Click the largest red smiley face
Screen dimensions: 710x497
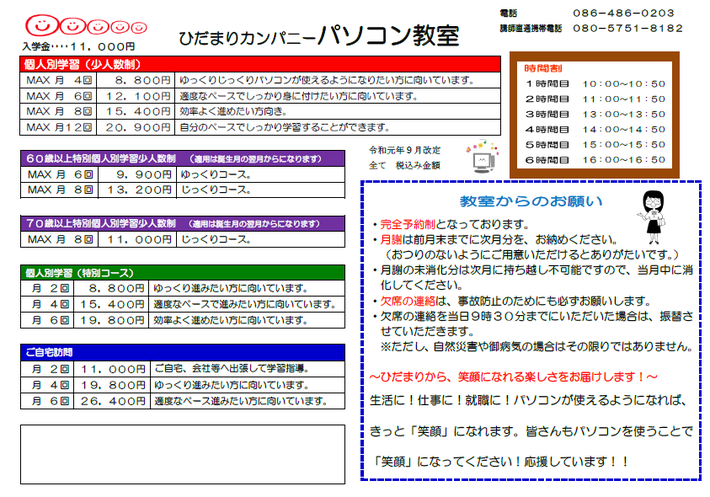pyautogui.click(x=42, y=25)
